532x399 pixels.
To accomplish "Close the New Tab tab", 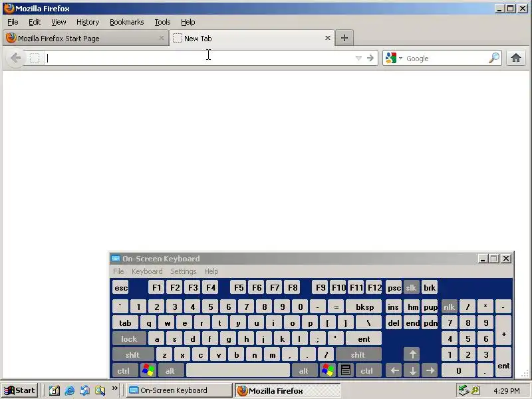I will click(x=327, y=38).
